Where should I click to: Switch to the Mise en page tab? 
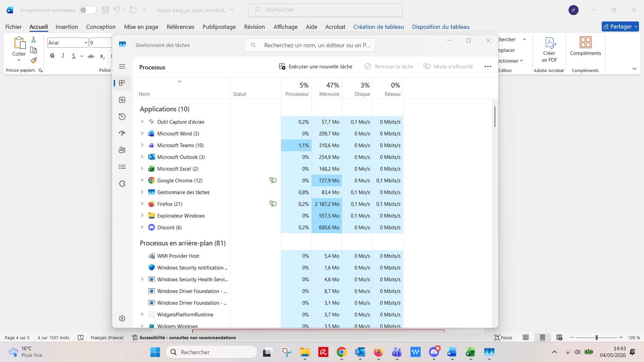[141, 27]
